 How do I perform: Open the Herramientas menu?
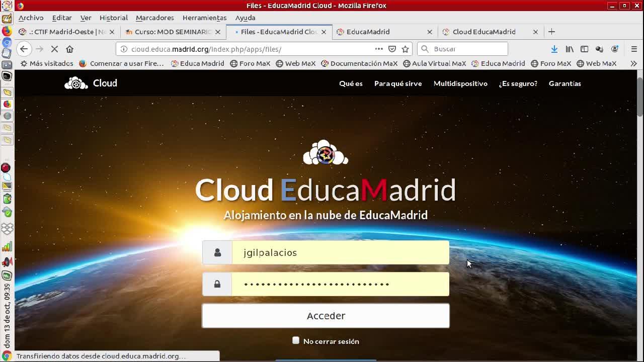pos(205,18)
